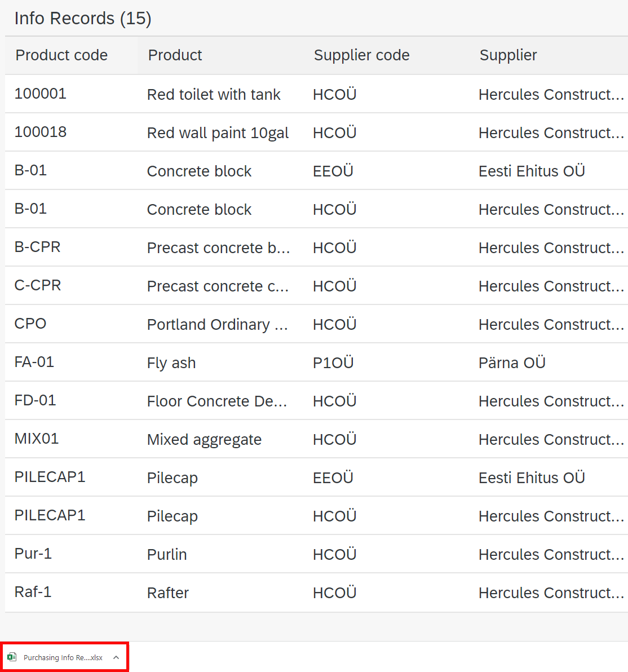Screen dimensions: 628x672
Task: Select the 100001 Red toilet with tank row
Action: 316,94
